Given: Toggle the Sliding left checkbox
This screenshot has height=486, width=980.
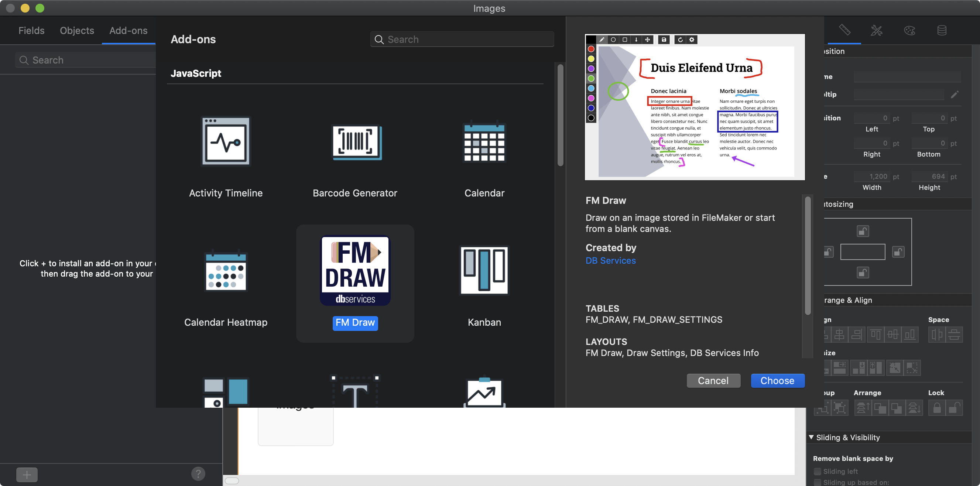Looking at the screenshot, I should pyautogui.click(x=817, y=471).
